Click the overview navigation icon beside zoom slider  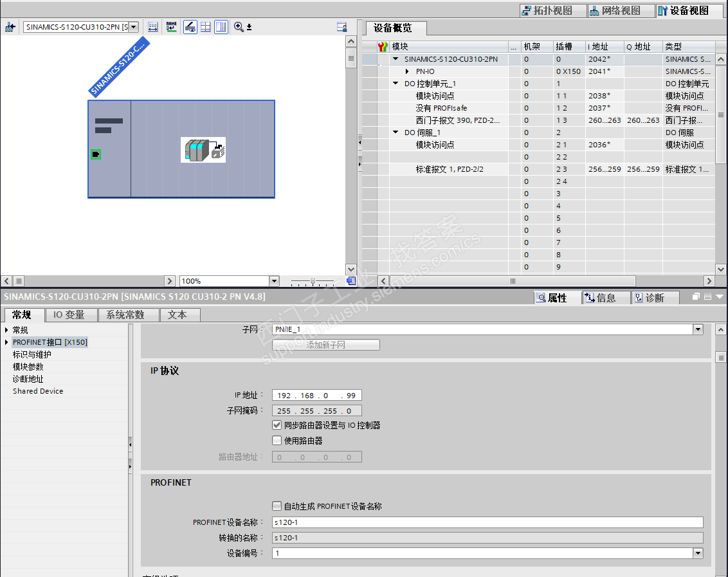(352, 280)
